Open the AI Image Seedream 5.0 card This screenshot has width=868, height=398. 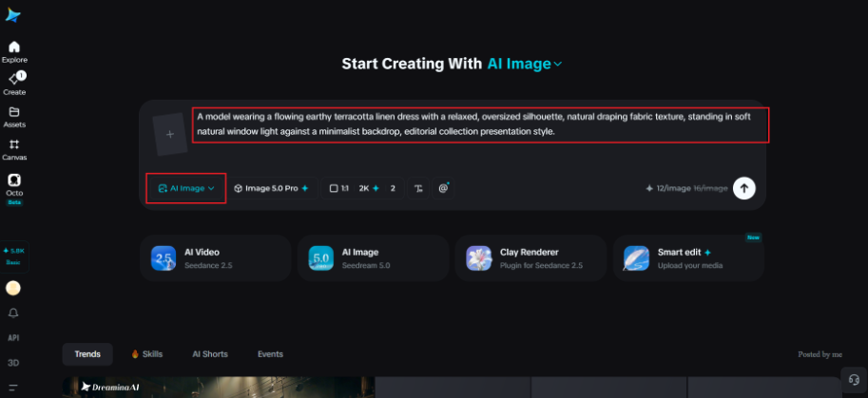click(373, 258)
